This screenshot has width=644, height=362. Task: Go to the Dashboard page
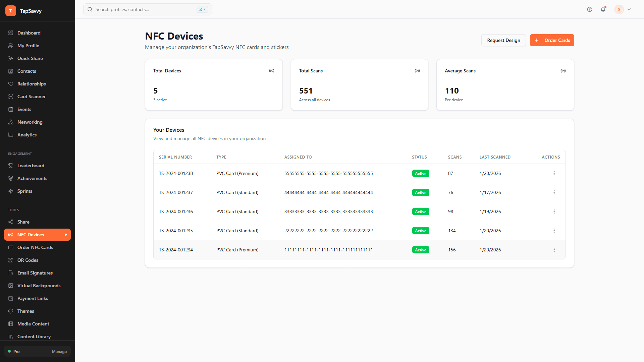click(29, 33)
